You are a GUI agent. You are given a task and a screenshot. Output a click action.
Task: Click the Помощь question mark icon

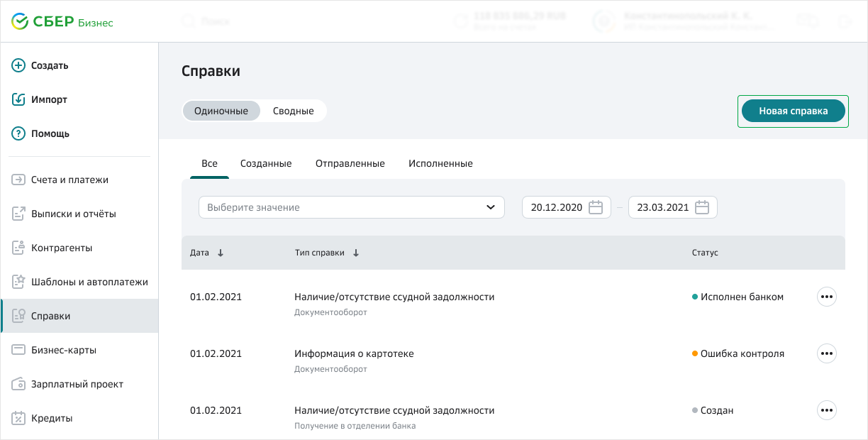18,133
